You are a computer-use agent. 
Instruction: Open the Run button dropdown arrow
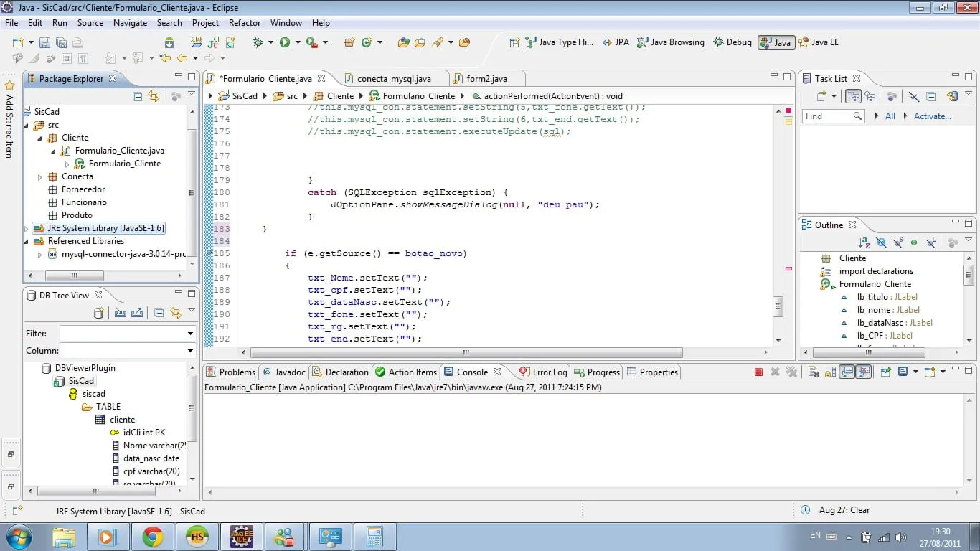(x=298, y=42)
